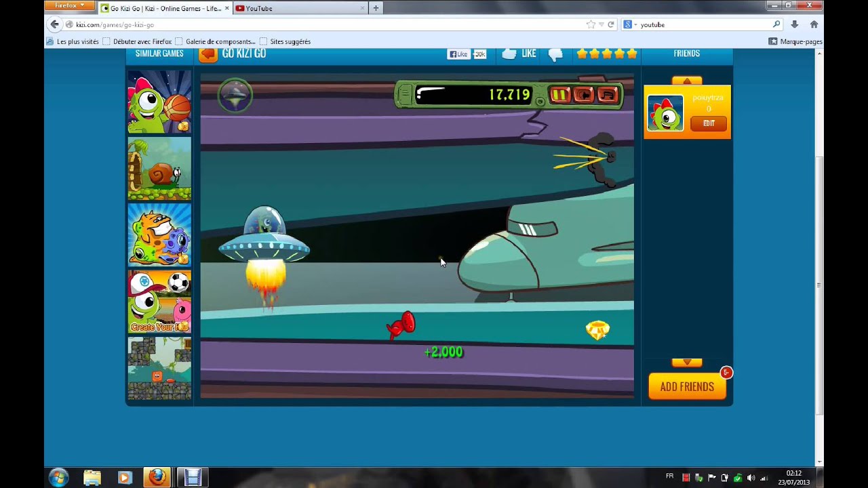Click the network signal tray icon

point(764,478)
